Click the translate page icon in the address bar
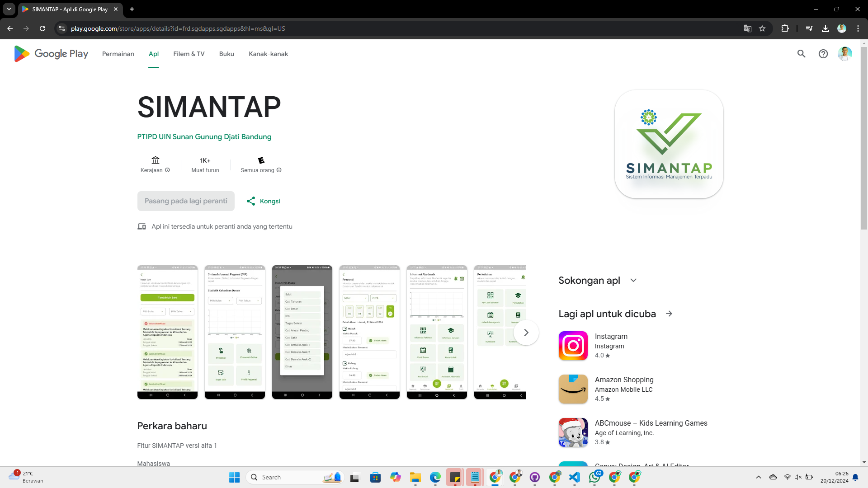Viewport: 868px width, 488px height. click(x=747, y=28)
